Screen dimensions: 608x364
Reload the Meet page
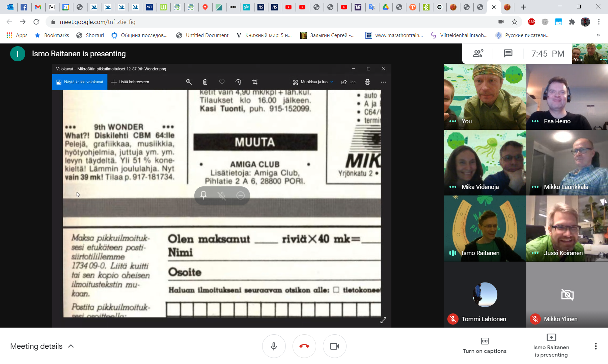pos(36,22)
